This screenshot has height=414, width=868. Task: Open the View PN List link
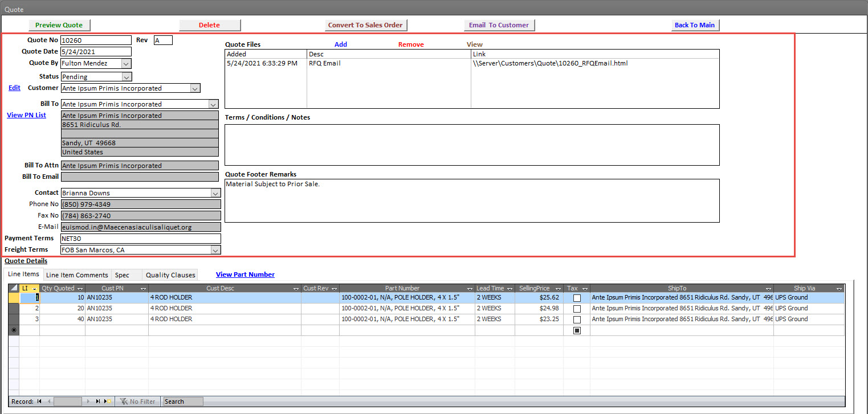26,115
